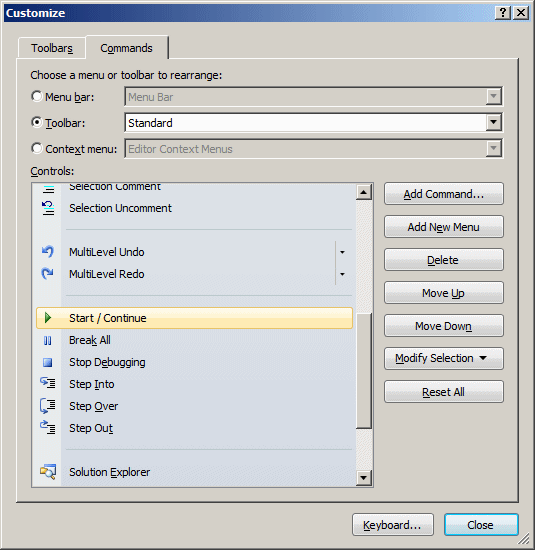Open the Modify Selection dropdown button
This screenshot has width=535, height=550.
pos(444,358)
